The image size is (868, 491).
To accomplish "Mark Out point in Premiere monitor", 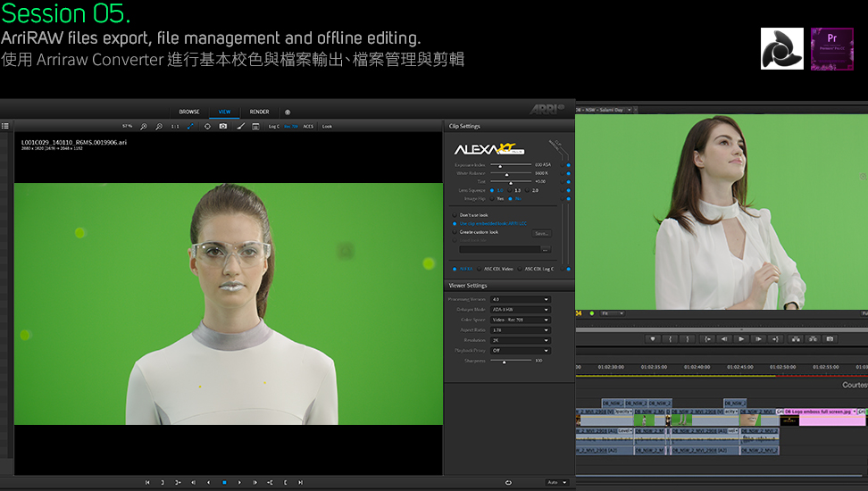I will click(x=689, y=338).
